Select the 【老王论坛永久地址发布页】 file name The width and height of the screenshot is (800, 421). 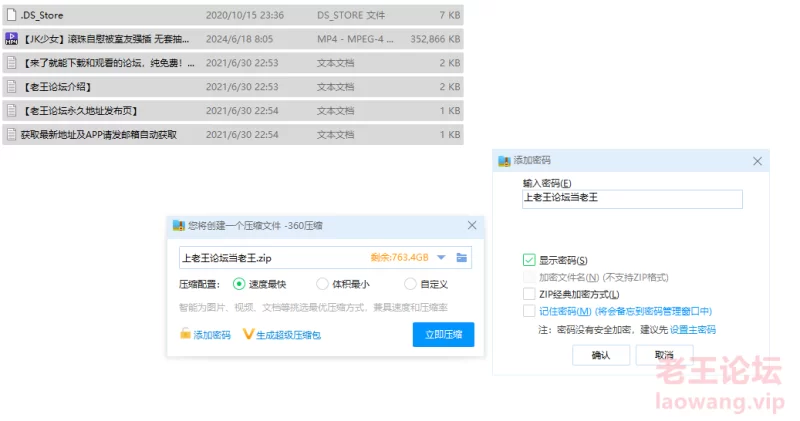[x=80, y=111]
